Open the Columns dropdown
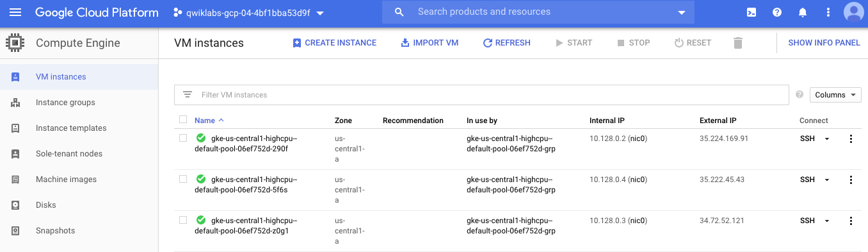868x252 pixels. click(x=835, y=95)
